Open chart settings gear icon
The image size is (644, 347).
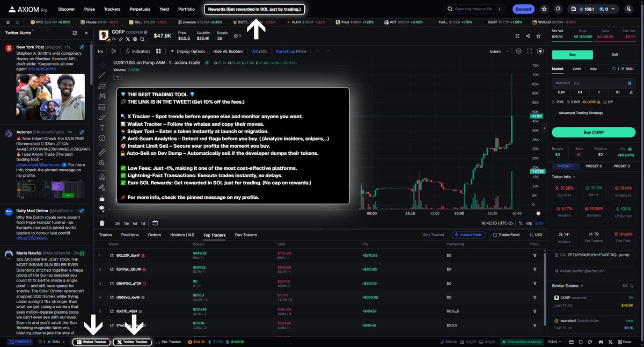[518, 52]
